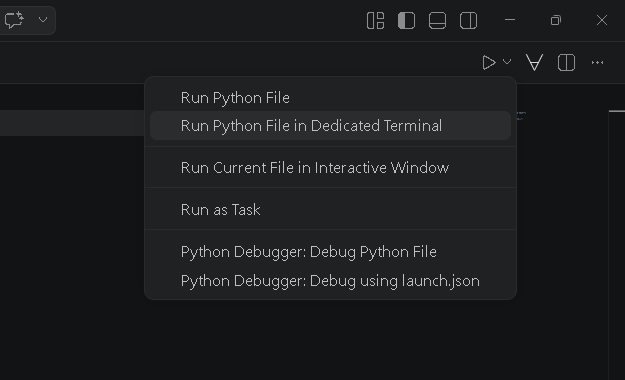
Task: Restore down the window
Action: click(x=556, y=20)
